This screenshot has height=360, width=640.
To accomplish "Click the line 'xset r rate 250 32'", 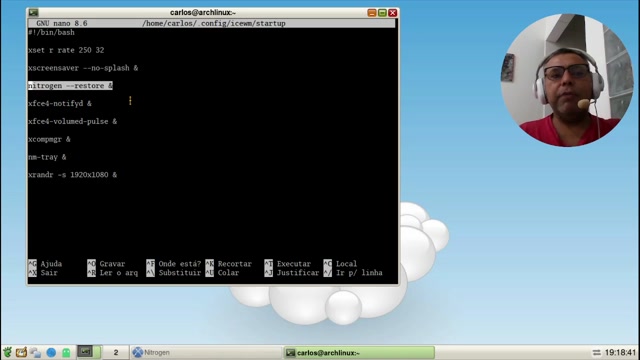I will 66,50.
